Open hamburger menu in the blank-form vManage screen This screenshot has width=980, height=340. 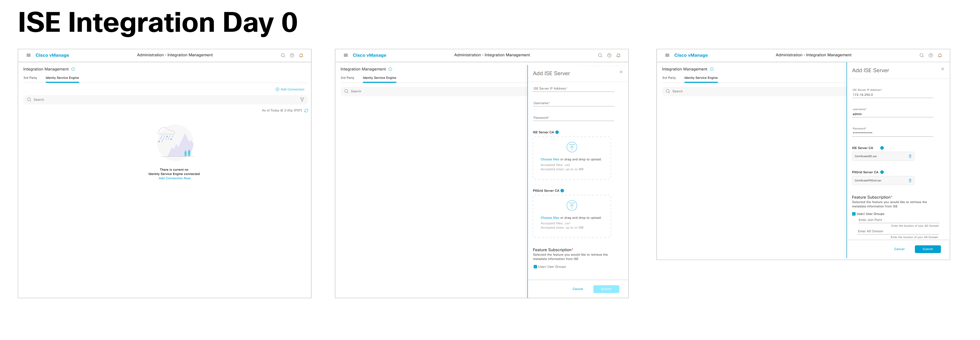coord(346,55)
